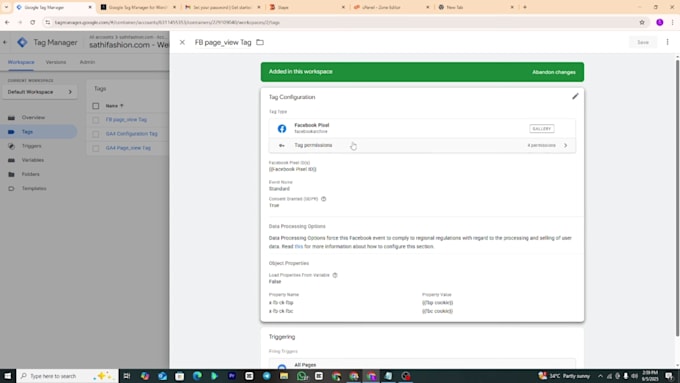Click the Save button

(x=643, y=42)
